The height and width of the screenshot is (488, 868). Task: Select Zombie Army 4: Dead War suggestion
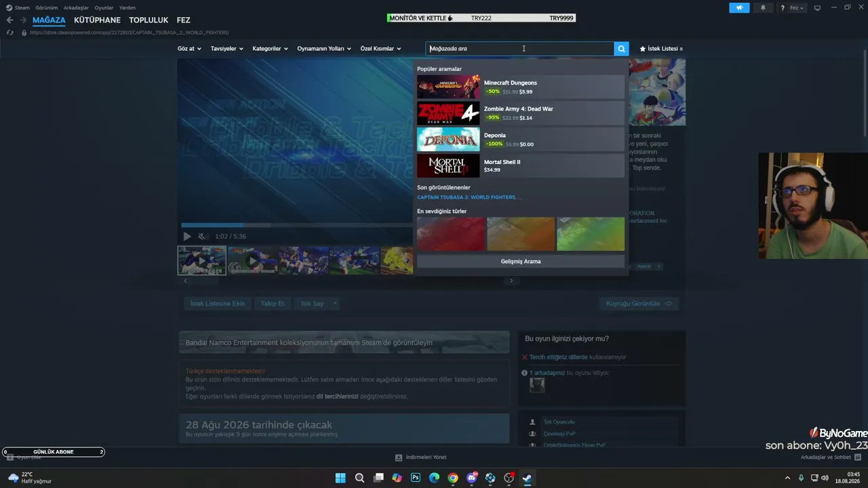pyautogui.click(x=521, y=113)
